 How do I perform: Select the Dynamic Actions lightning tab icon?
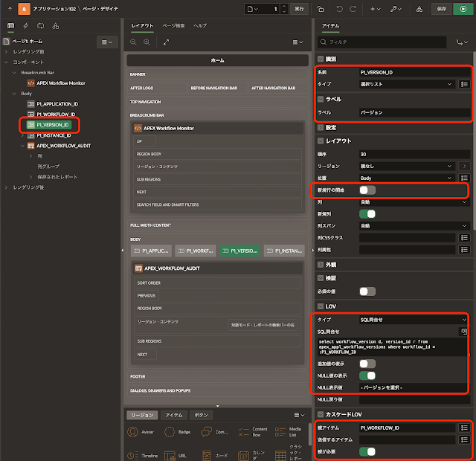pos(26,26)
